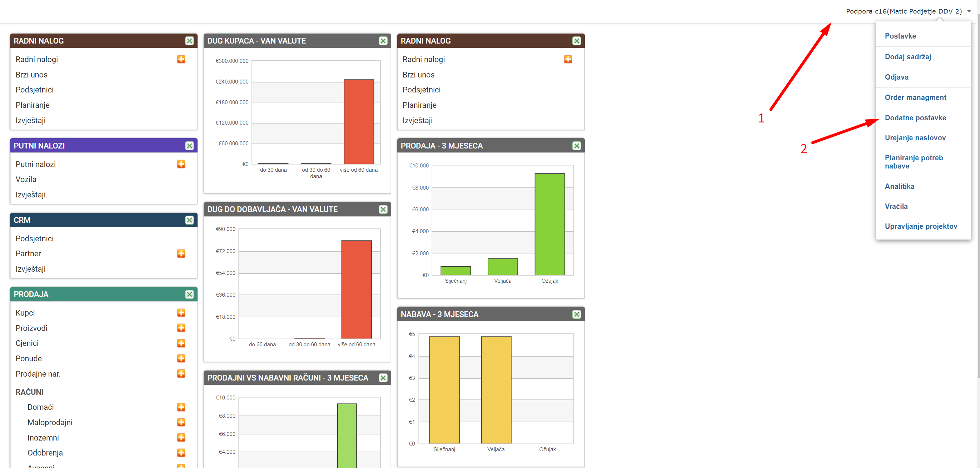Open the Vozila link
The image size is (980, 468).
26,179
